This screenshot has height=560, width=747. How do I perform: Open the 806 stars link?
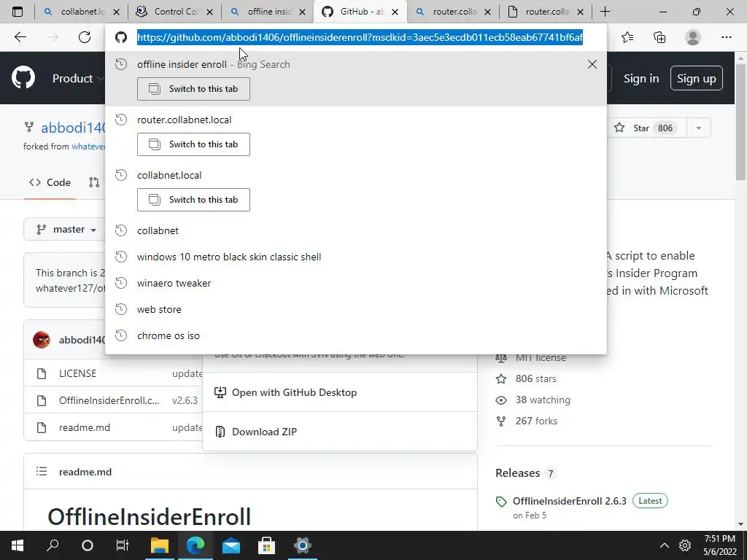coord(535,378)
